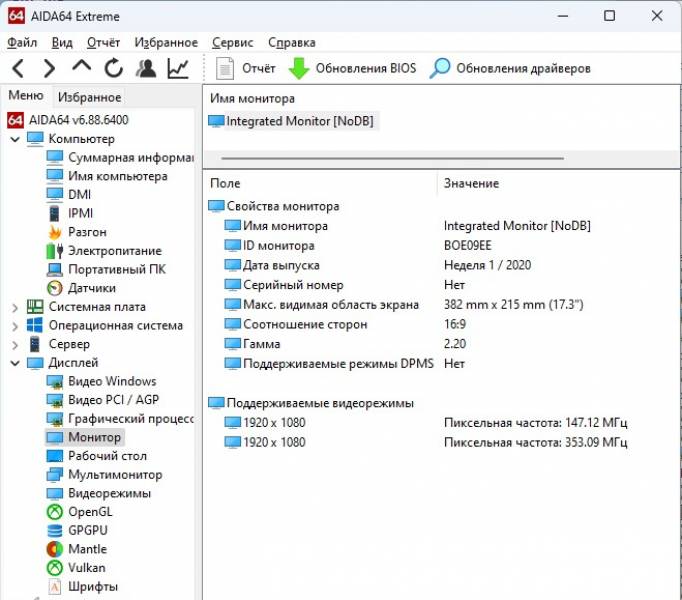This screenshot has height=600, width=682.
Task: Open Рабочий стол tree item
Action: point(97,456)
